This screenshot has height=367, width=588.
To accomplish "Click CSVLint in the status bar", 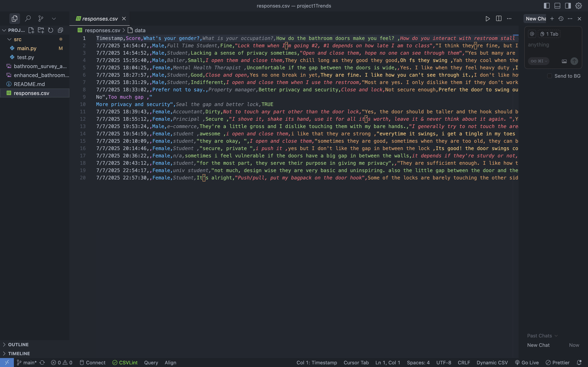I will coord(125,362).
